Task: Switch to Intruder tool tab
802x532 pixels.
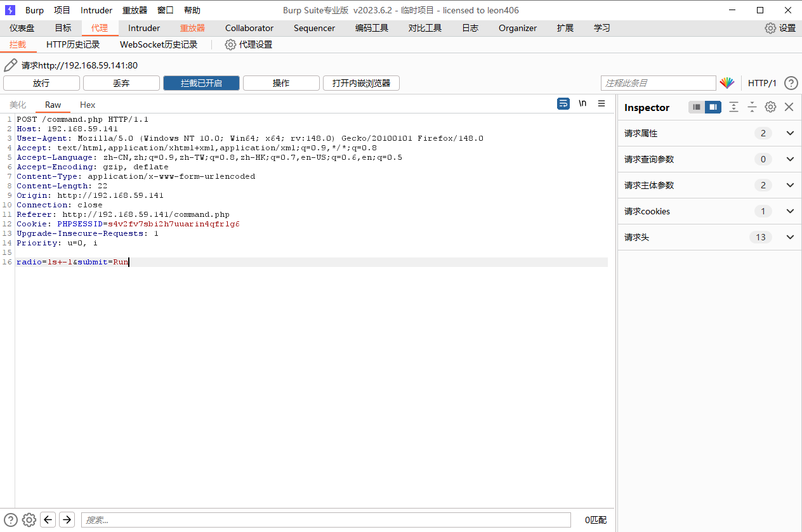Action: tap(144, 28)
